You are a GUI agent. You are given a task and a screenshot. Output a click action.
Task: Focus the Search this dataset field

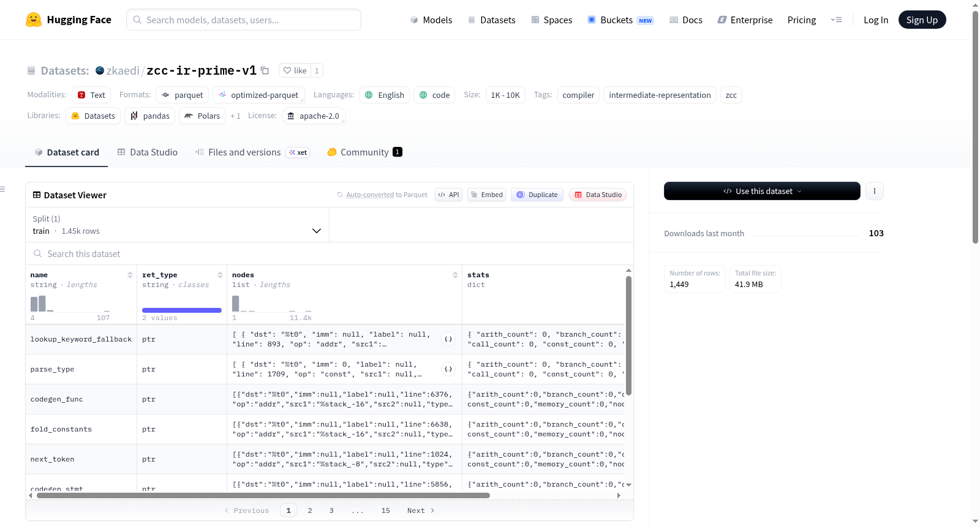click(x=330, y=253)
